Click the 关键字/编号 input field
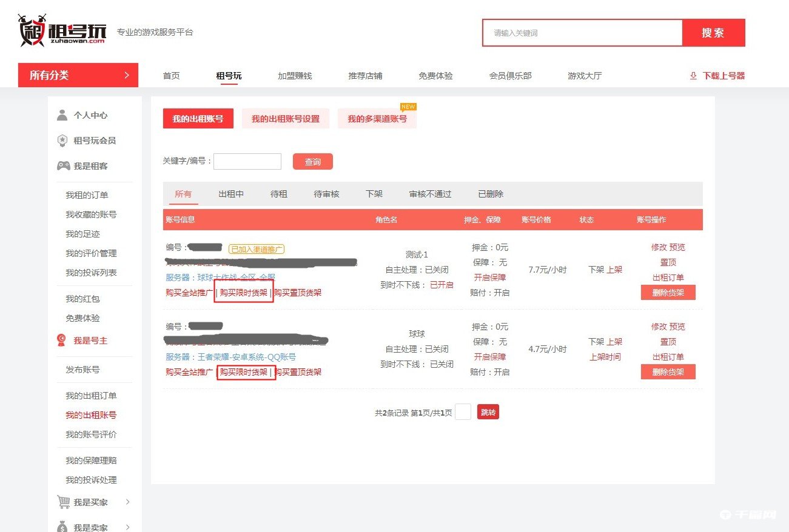 click(247, 161)
